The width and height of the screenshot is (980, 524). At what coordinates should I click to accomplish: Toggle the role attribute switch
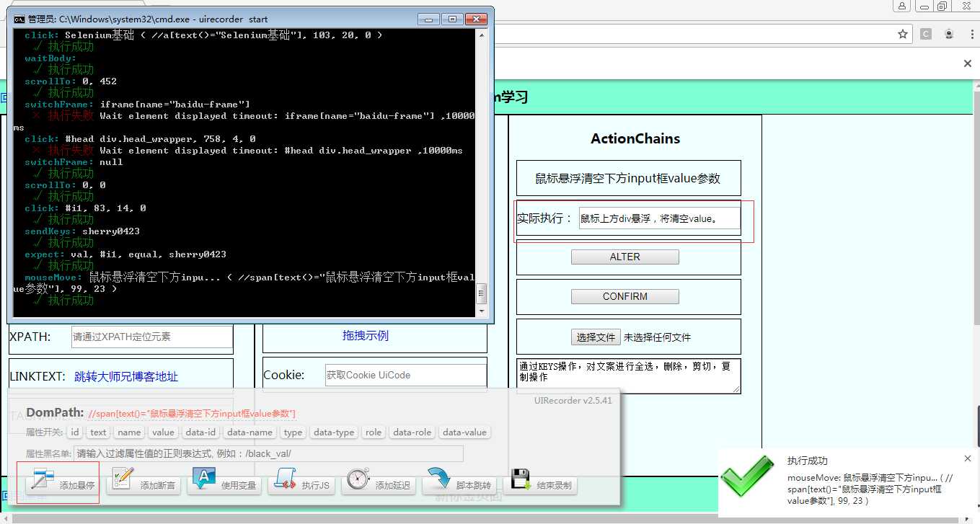click(374, 432)
